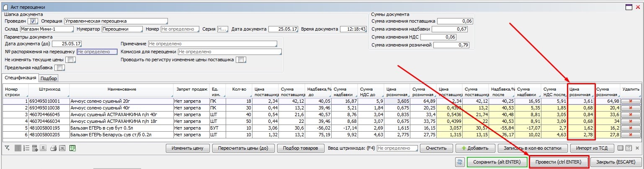644x169 pixels.
Task: Focus the Ввод штрихкода input field
Action: pos(397,148)
